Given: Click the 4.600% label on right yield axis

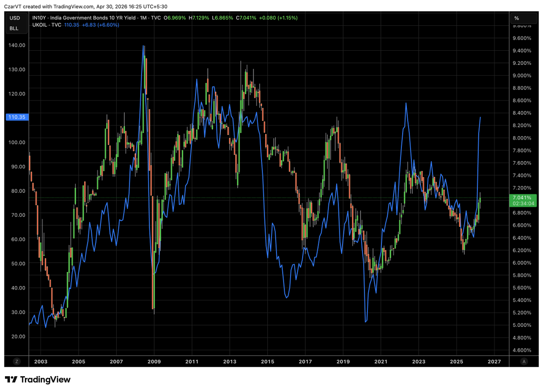Looking at the screenshot, I should (521, 350).
